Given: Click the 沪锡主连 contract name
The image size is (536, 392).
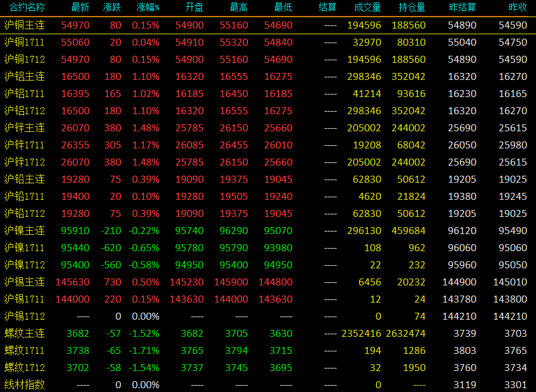Looking at the screenshot, I should pos(25,282).
